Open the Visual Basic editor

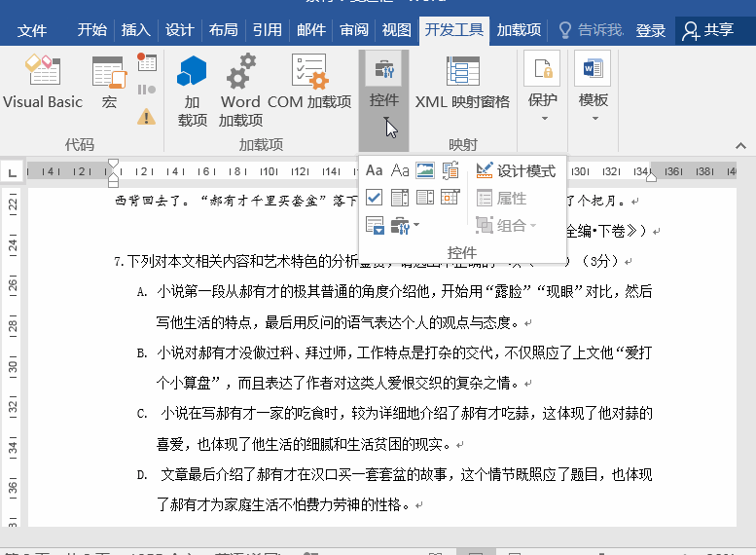43,82
